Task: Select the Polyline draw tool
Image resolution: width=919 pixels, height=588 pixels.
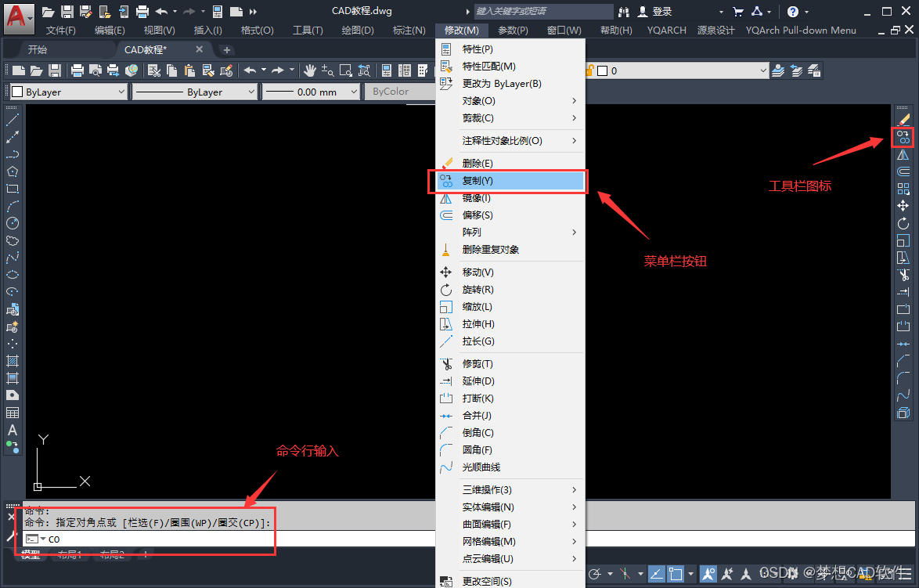Action: (13, 155)
